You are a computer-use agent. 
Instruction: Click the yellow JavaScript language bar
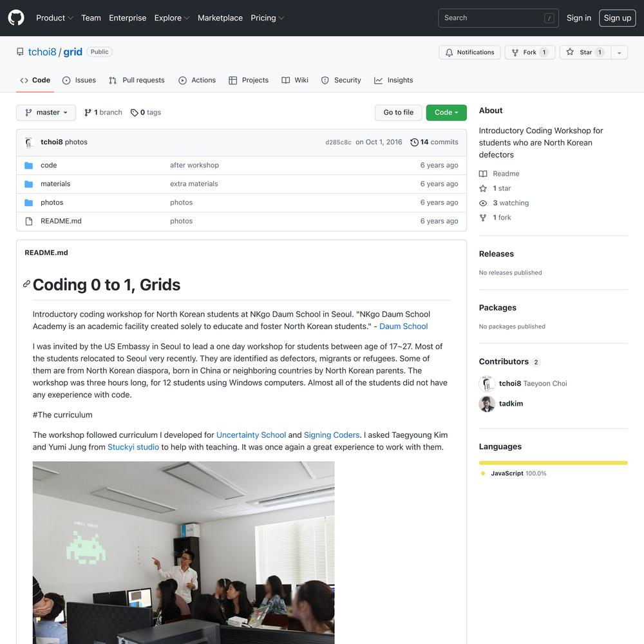pos(553,463)
